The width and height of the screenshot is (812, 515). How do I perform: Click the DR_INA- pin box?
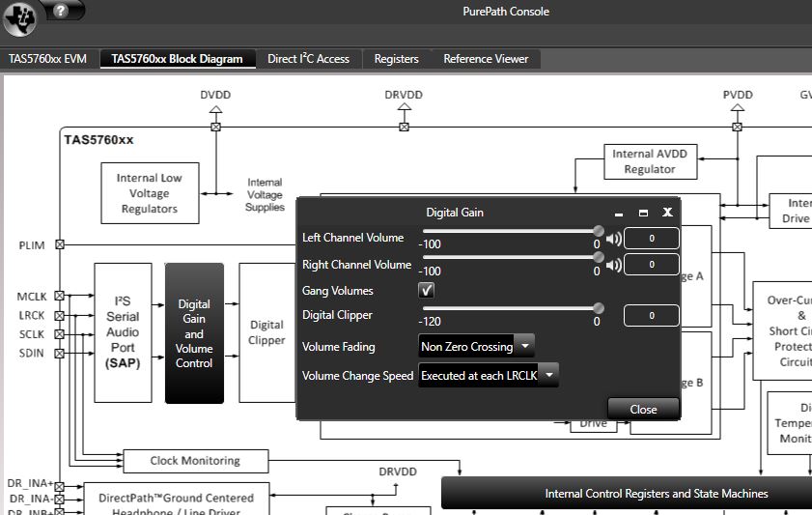pyautogui.click(x=60, y=500)
